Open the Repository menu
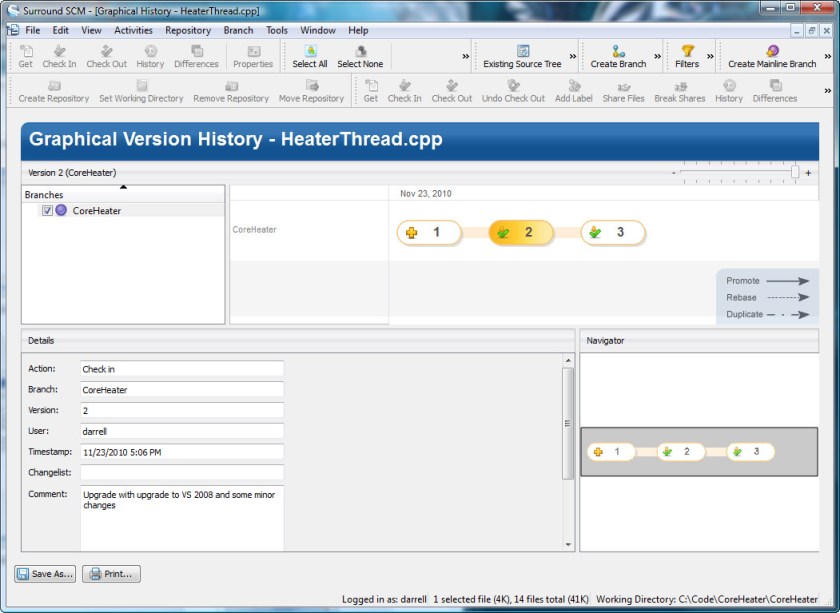840x613 pixels. (x=188, y=30)
